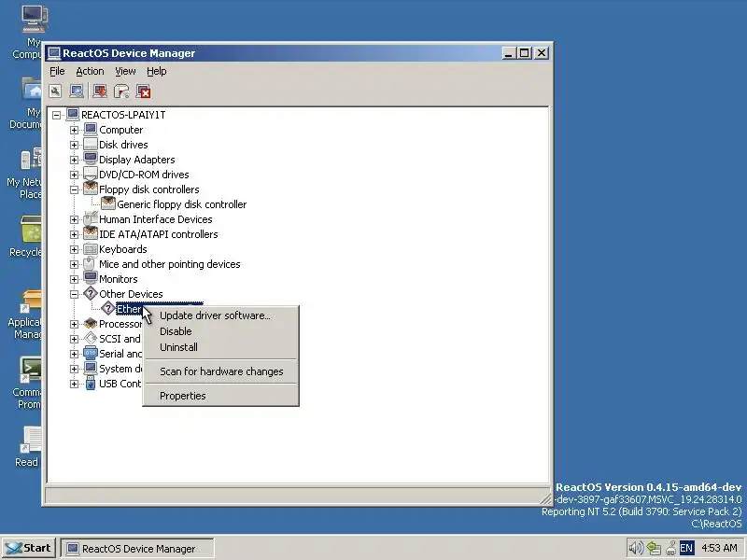This screenshot has height=560, width=747.
Task: Expand the DVD/CD-ROM drives category
Action: [x=75, y=175]
